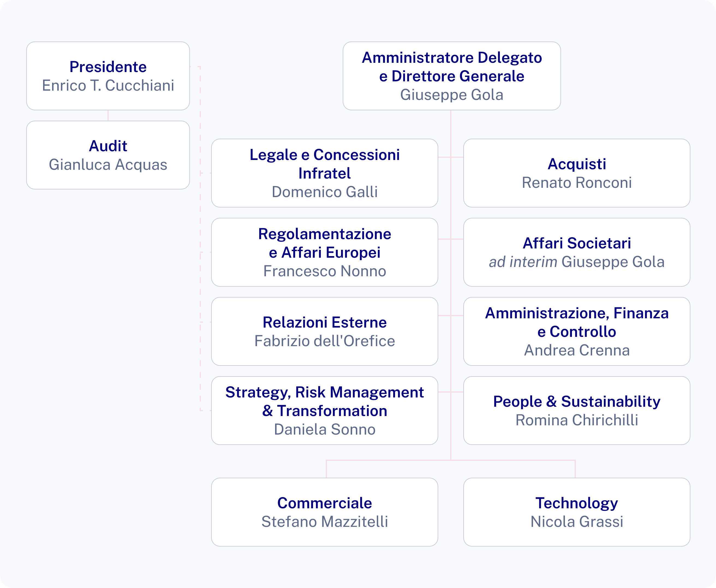Click the name Enrico T. Cucchiani
Image resolution: width=716 pixels, height=588 pixels.
108,86
